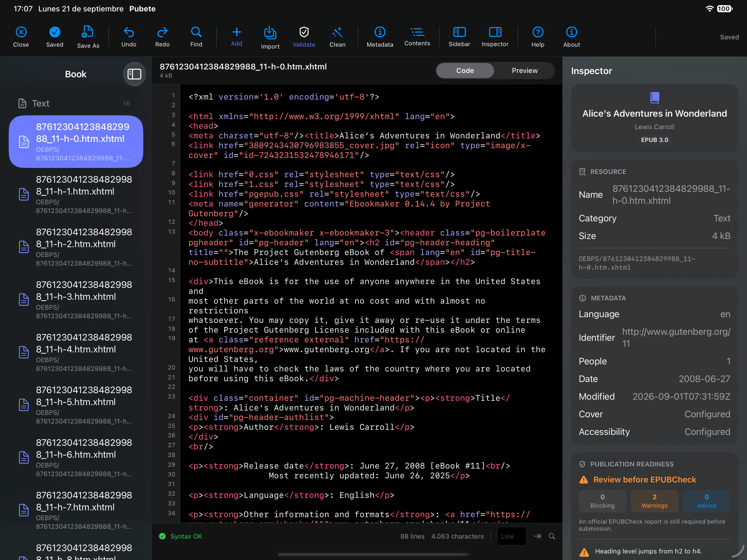The height and width of the screenshot is (560, 747).
Task: Open the 11-h-3.htm.xhtml file
Action: tap(76, 300)
